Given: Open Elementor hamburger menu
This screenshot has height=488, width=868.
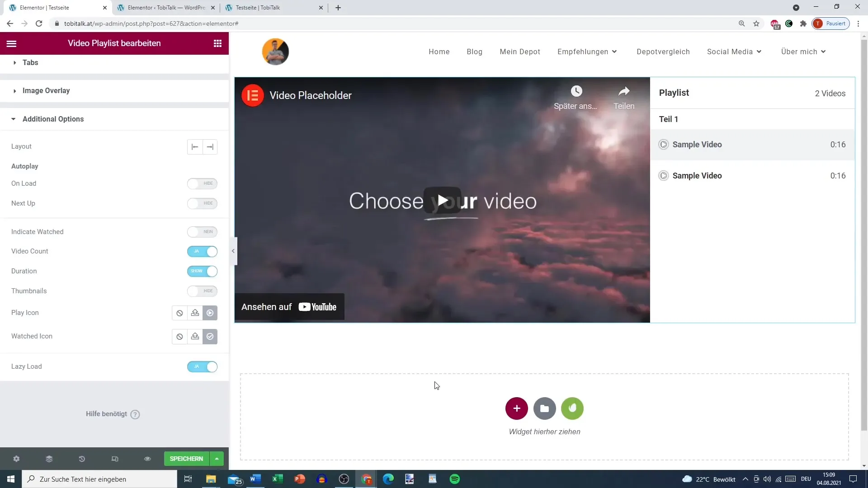Looking at the screenshot, I should pyautogui.click(x=12, y=43).
